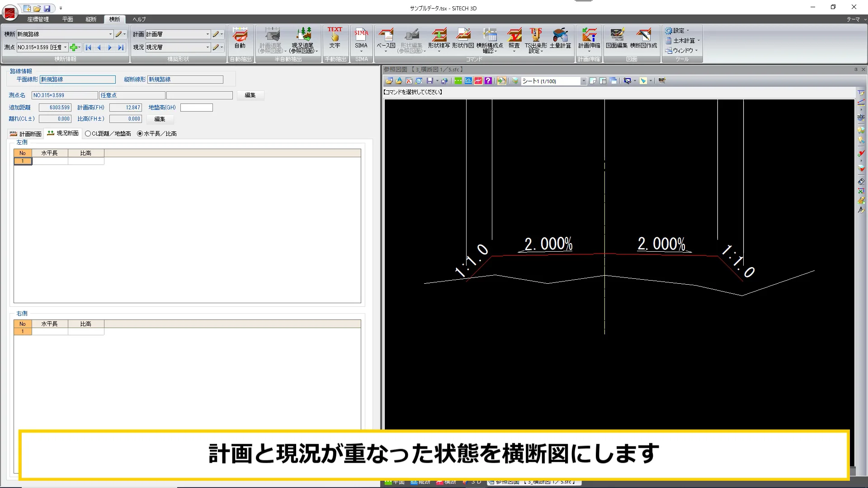Switch to the 縦断 ribbon tab

click(x=91, y=19)
